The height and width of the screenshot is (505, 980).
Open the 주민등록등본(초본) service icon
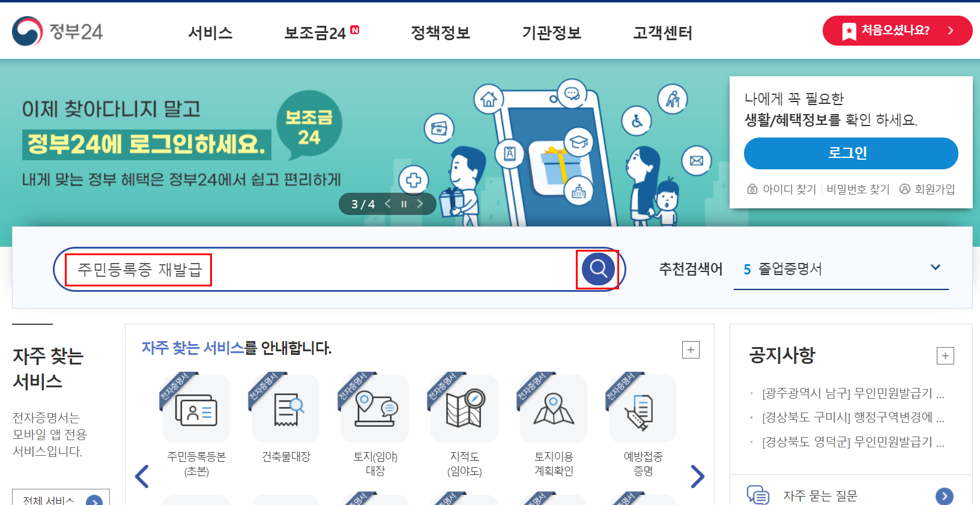click(196, 409)
